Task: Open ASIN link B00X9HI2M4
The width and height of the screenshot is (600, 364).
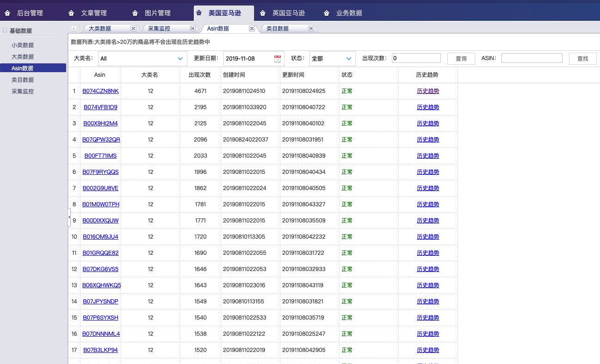Action: pyautogui.click(x=100, y=123)
